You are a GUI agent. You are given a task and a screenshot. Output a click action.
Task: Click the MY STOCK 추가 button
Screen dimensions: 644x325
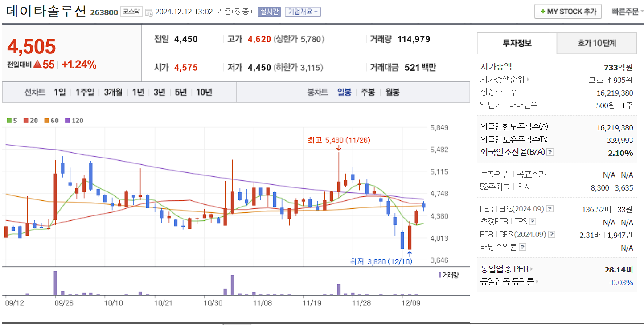(x=567, y=11)
